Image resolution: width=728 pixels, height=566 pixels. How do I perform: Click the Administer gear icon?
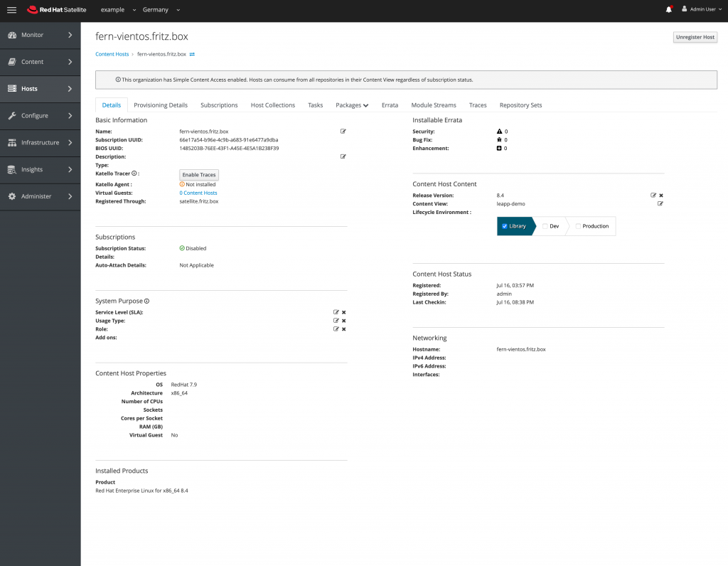pyautogui.click(x=12, y=196)
